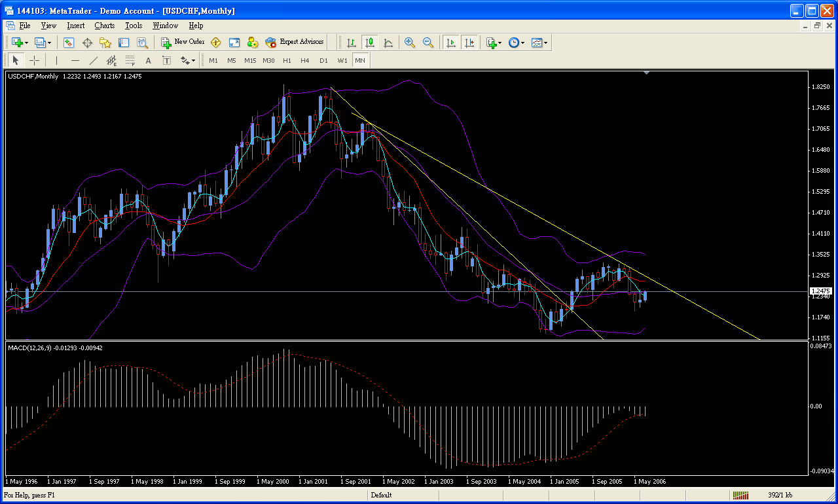
Task: Open the Help menu
Action: pyautogui.click(x=196, y=26)
